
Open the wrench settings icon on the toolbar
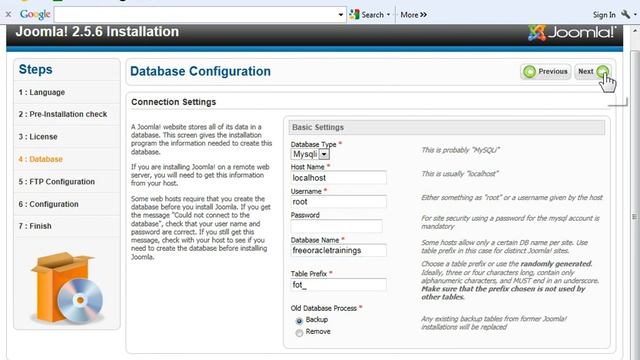point(626,14)
